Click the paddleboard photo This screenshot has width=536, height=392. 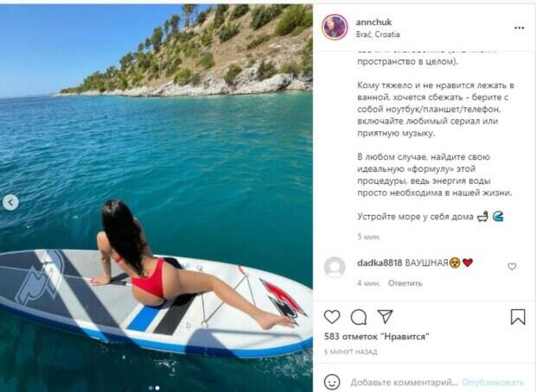pos(156,198)
